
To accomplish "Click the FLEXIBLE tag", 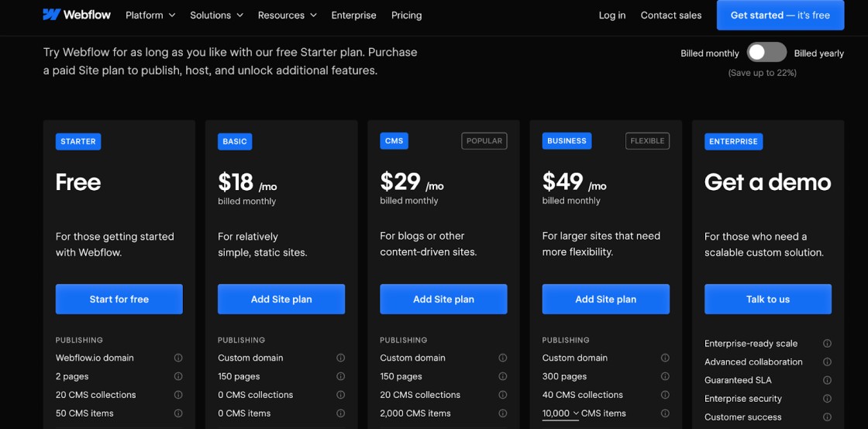I will pos(647,140).
